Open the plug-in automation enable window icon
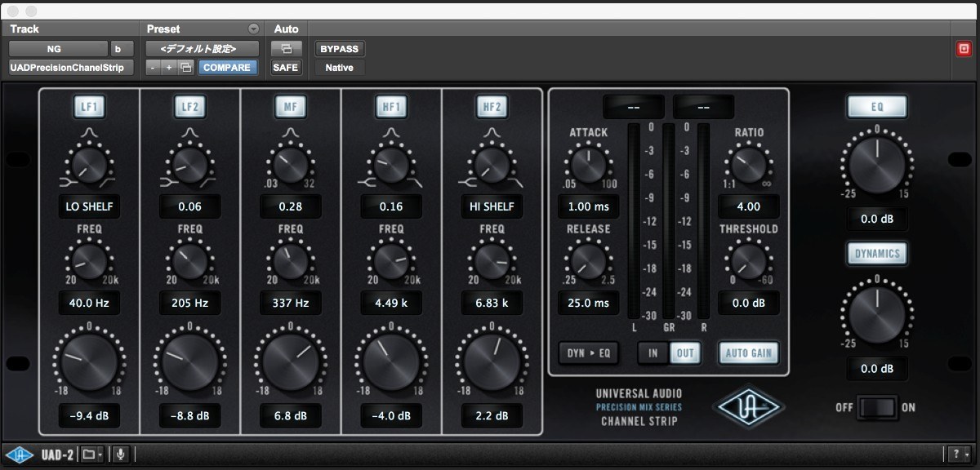The image size is (980, 470). point(286,49)
